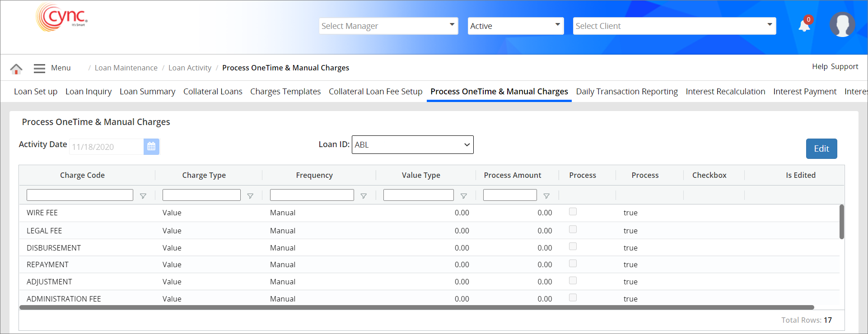Click the horizontal scrollbar under the table
The width and height of the screenshot is (868, 334).
tap(416, 307)
